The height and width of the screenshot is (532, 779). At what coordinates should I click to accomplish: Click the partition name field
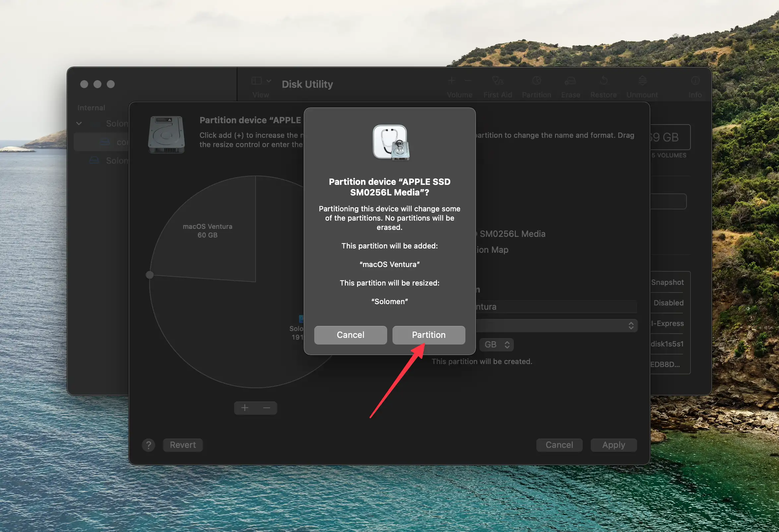pyautogui.click(x=557, y=306)
